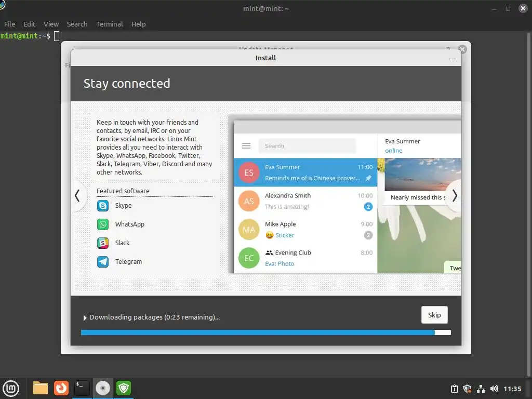Open the security shield tray icon
This screenshot has width=532, height=399.
pyautogui.click(x=467, y=389)
